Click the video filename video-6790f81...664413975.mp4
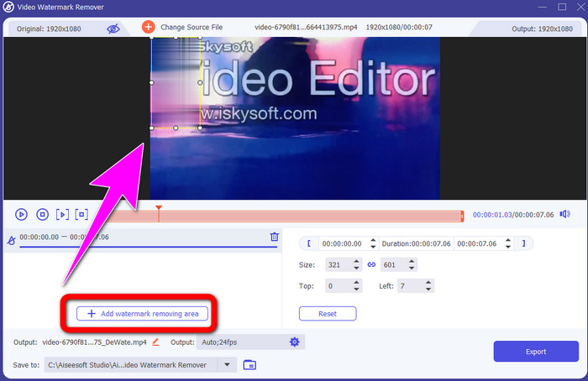588x381 pixels. pyautogui.click(x=306, y=27)
